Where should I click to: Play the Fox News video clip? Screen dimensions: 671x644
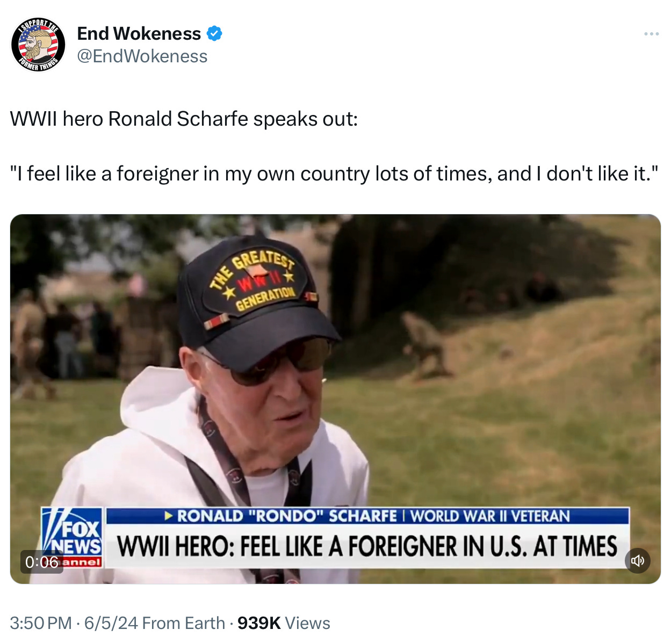[x=335, y=399]
